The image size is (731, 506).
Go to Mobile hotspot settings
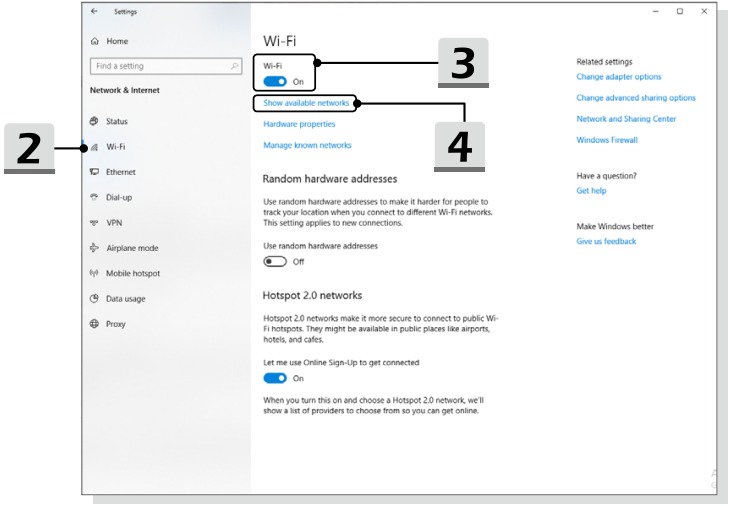point(133,273)
